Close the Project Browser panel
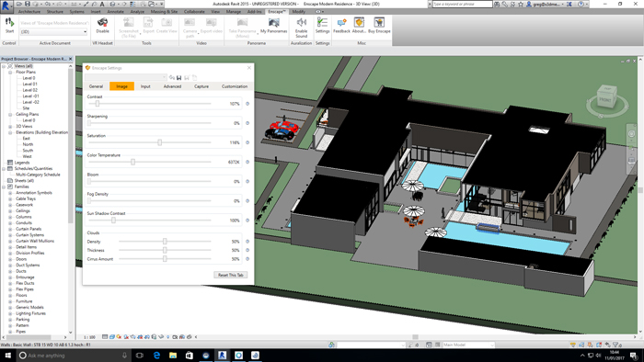644x362 pixels. [x=70, y=59]
